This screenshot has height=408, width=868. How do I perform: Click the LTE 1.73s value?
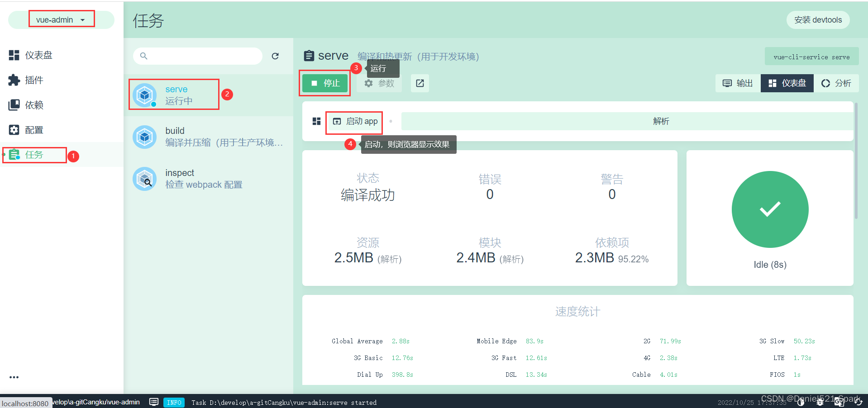(802, 358)
